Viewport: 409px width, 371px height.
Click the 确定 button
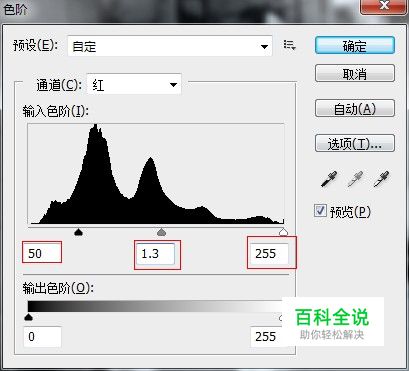point(355,46)
